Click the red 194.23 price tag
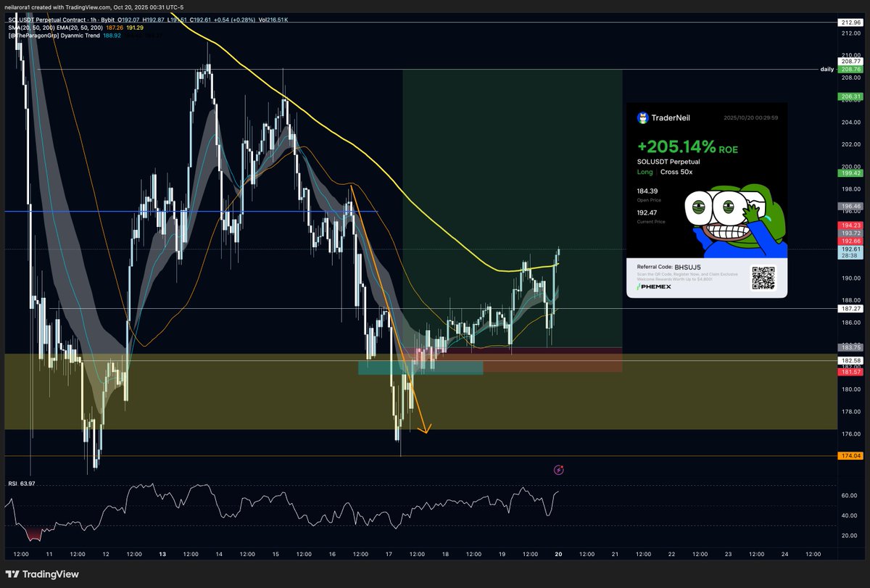This screenshot has height=588, width=870. click(850, 225)
